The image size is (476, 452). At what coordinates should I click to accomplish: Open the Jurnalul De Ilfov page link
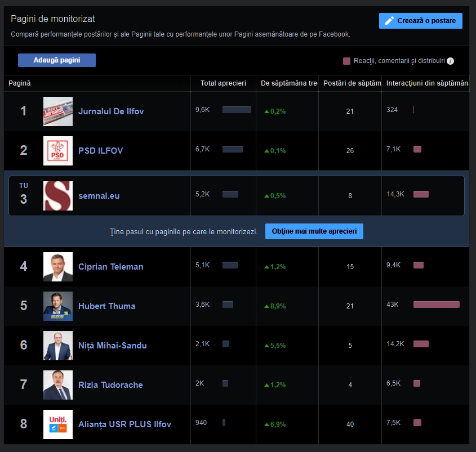(x=111, y=111)
